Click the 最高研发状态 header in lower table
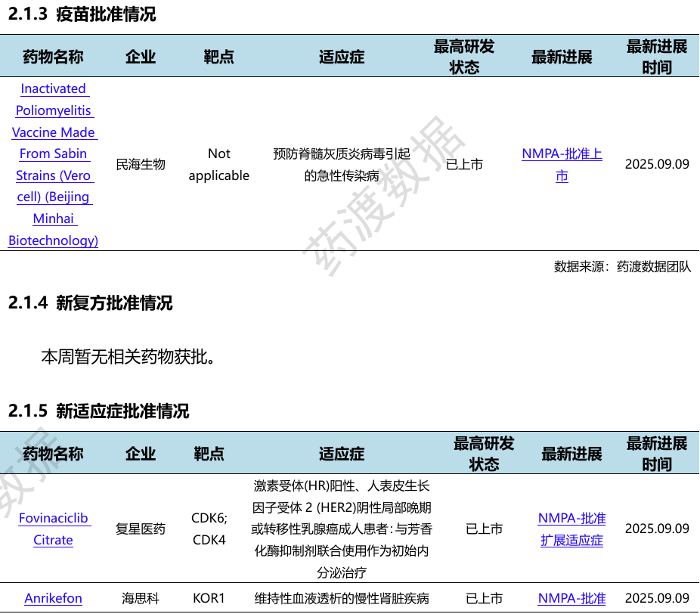The image size is (700, 614). [484, 454]
